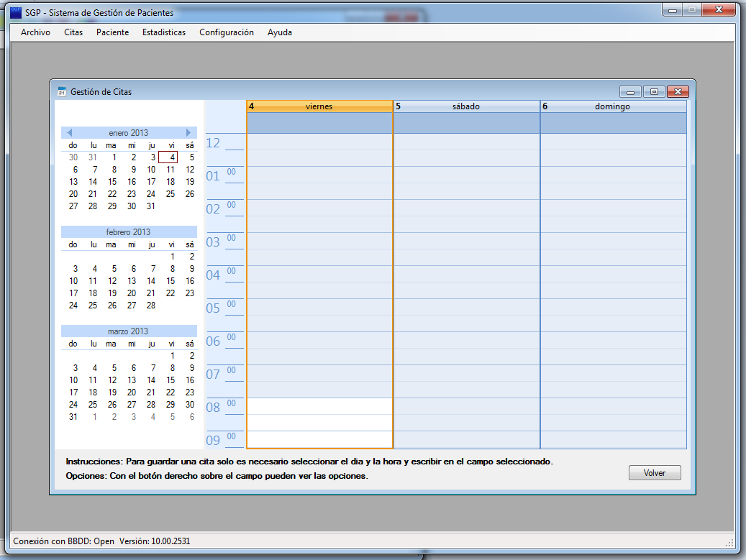746x560 pixels.
Task: Go to previous month in calendar
Action: (x=70, y=132)
